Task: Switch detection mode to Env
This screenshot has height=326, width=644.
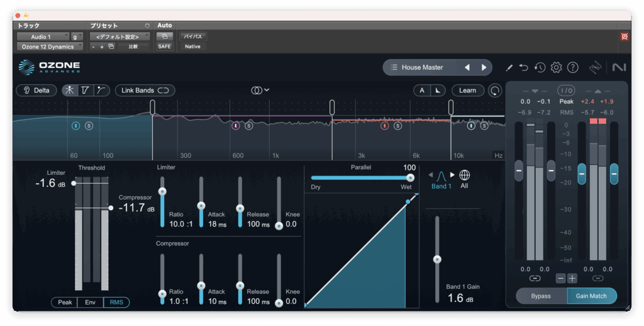Action: coord(90,303)
